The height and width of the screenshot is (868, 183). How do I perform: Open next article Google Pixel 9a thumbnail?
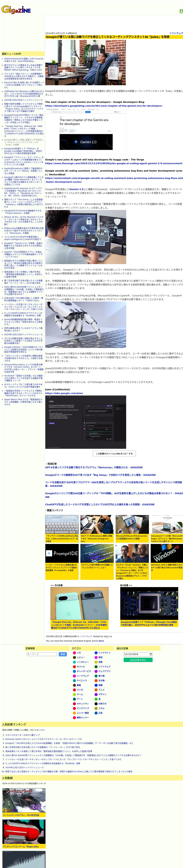point(79,604)
